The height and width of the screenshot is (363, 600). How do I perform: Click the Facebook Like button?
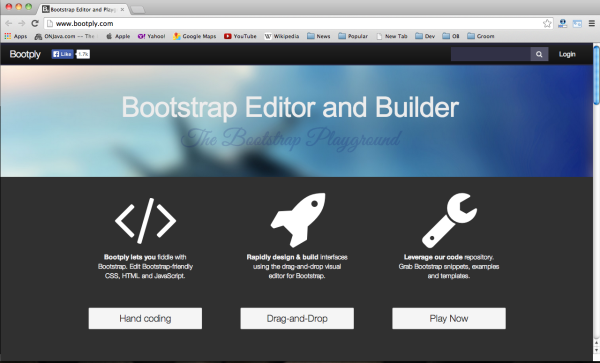(62, 54)
